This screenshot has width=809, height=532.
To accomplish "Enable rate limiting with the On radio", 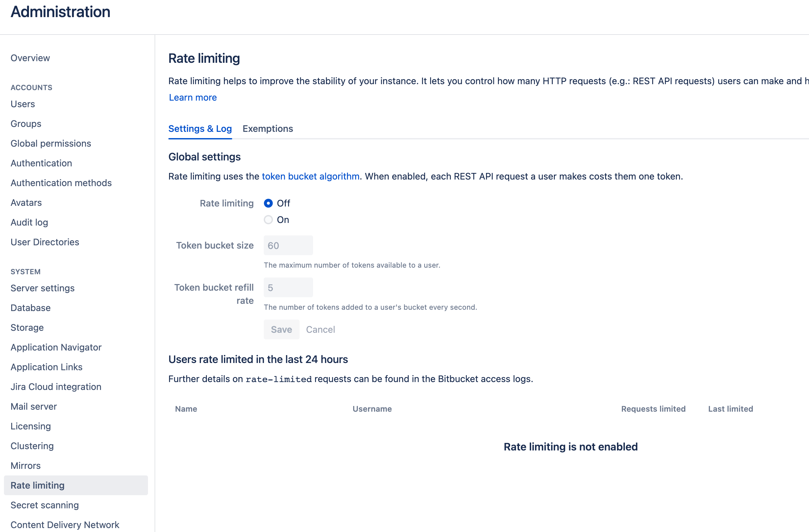I will pyautogui.click(x=268, y=220).
